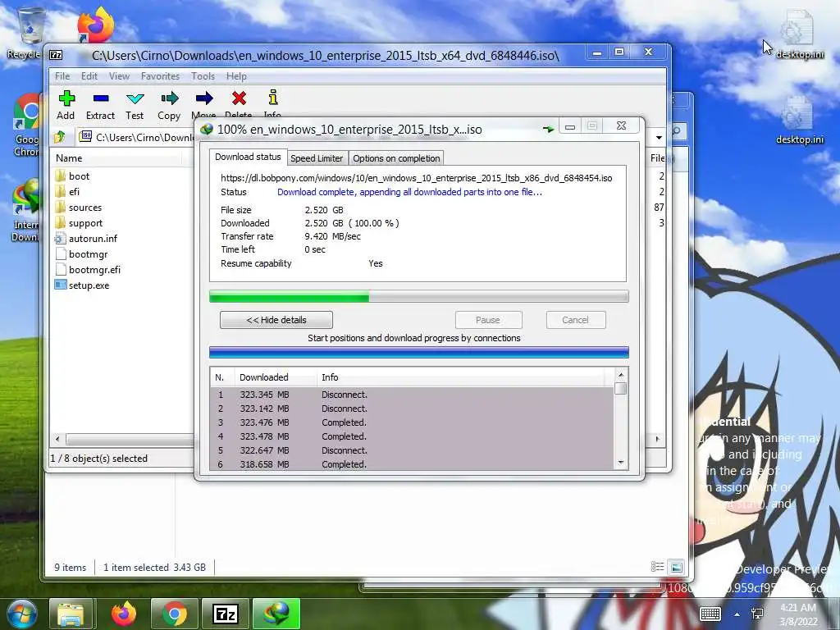Image resolution: width=840 pixels, height=630 pixels.
Task: Switch to IDM in the taskbar
Action: click(276, 614)
